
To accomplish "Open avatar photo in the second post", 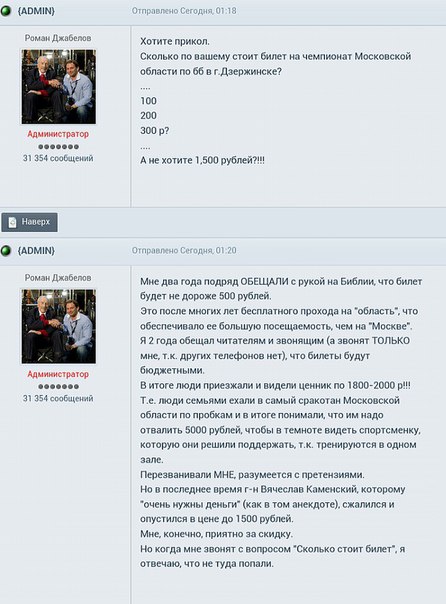I will click(x=59, y=326).
